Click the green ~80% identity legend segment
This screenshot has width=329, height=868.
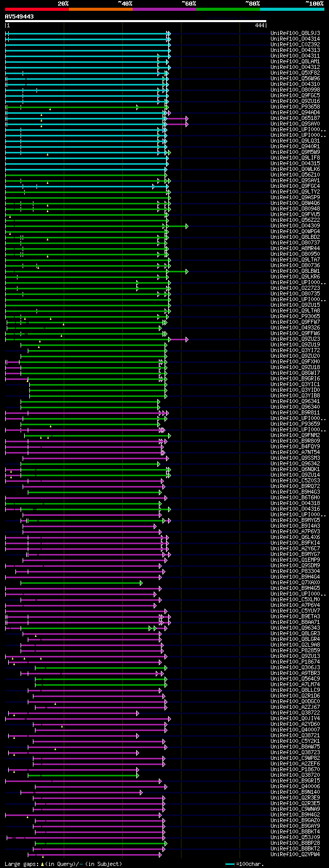point(228,9)
